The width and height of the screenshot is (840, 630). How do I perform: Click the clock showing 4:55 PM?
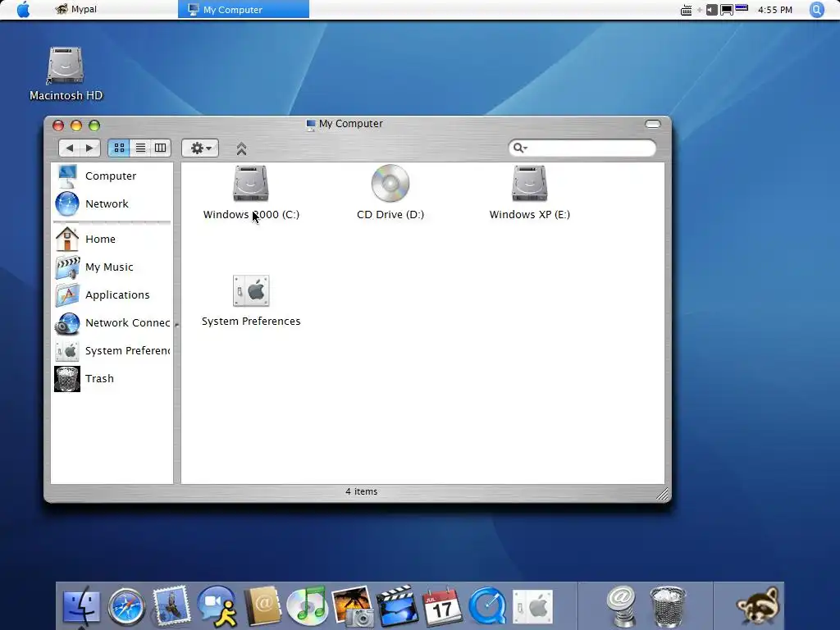(774, 10)
